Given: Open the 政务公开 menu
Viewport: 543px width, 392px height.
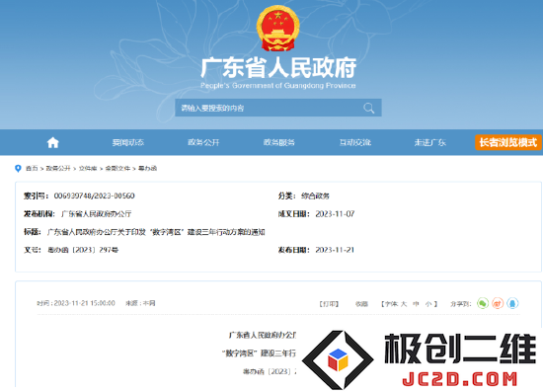Looking at the screenshot, I should (x=203, y=142).
